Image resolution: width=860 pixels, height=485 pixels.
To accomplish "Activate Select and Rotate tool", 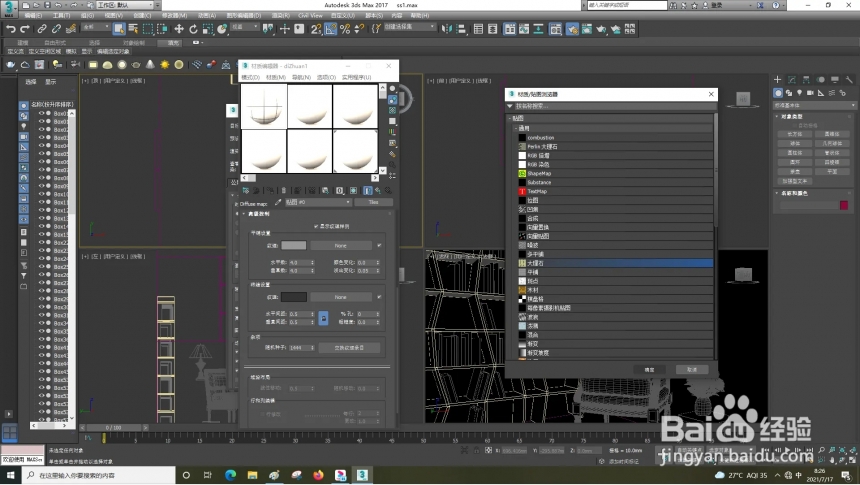I will [x=193, y=29].
